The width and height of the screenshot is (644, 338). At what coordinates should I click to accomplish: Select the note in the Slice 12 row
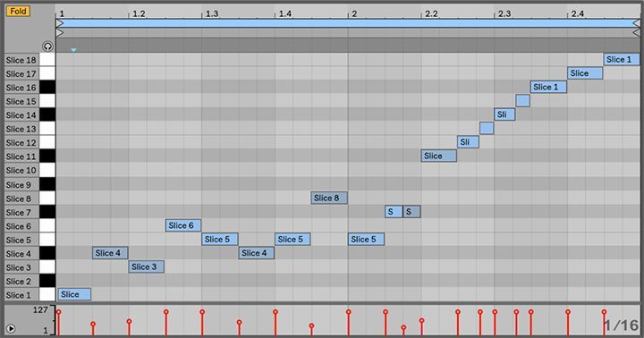tap(468, 142)
